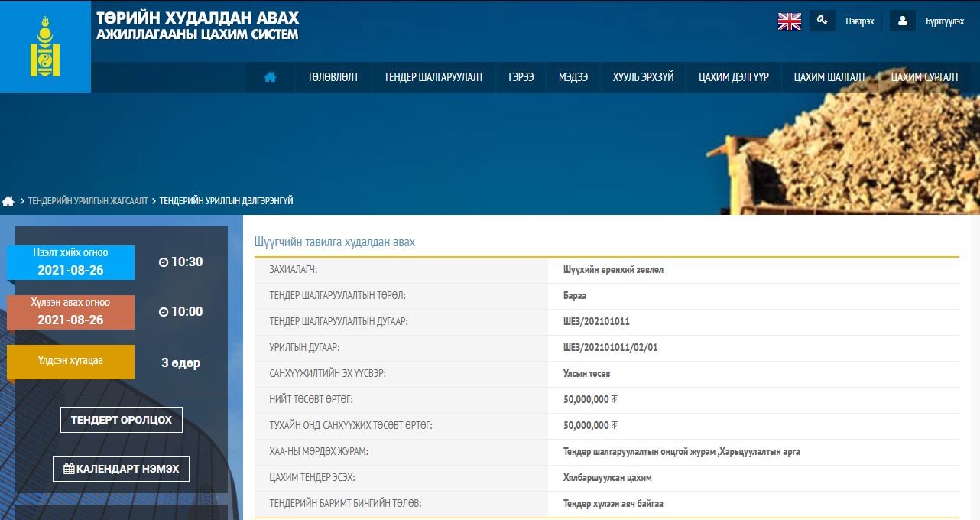Open the ТЕНДЕР ШАЛГАРУУЛАЛТ menu

(x=433, y=77)
